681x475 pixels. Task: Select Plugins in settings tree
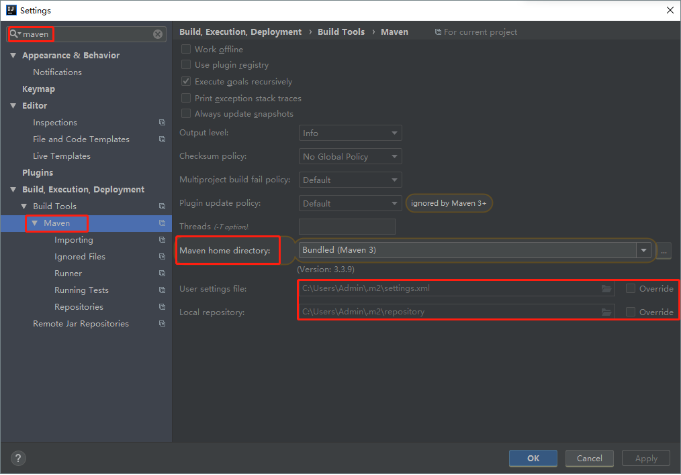coord(38,173)
